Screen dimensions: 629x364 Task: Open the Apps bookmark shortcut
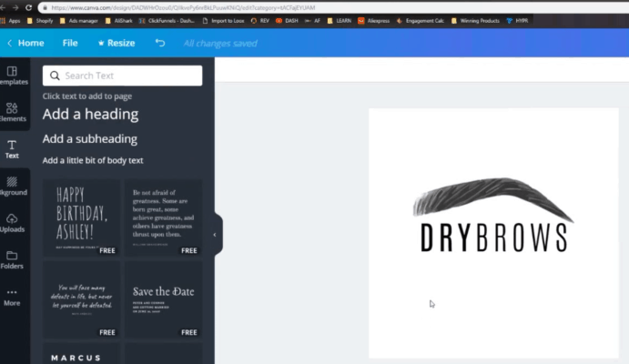coord(10,21)
